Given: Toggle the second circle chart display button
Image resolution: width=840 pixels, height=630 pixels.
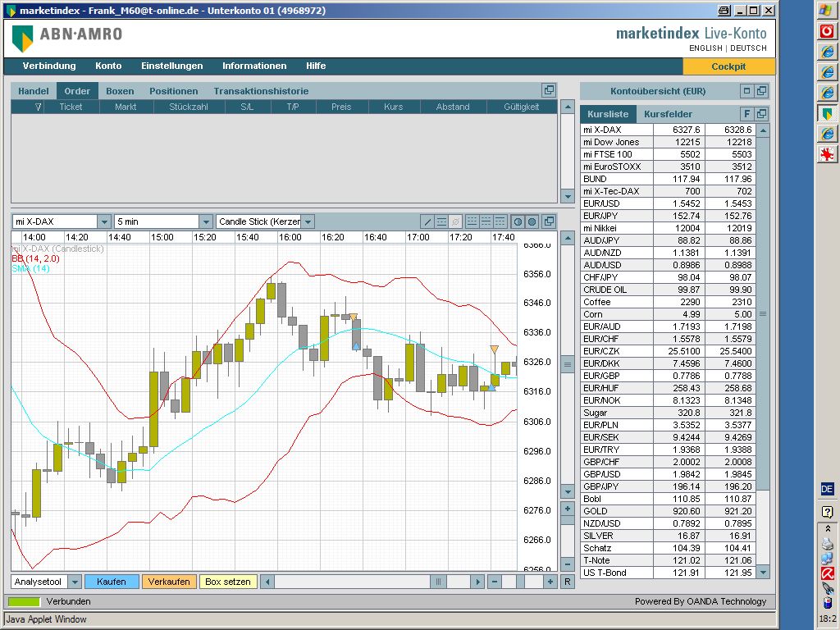Looking at the screenshot, I should pyautogui.click(x=532, y=221).
